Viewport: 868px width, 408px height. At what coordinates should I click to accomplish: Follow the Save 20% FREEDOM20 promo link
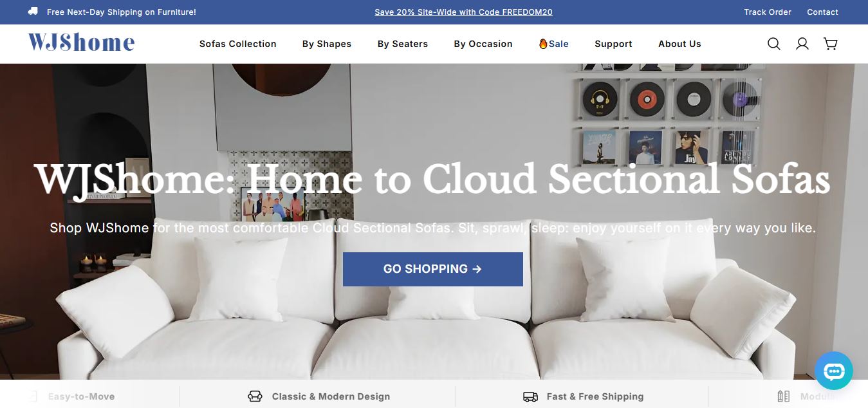click(x=463, y=12)
